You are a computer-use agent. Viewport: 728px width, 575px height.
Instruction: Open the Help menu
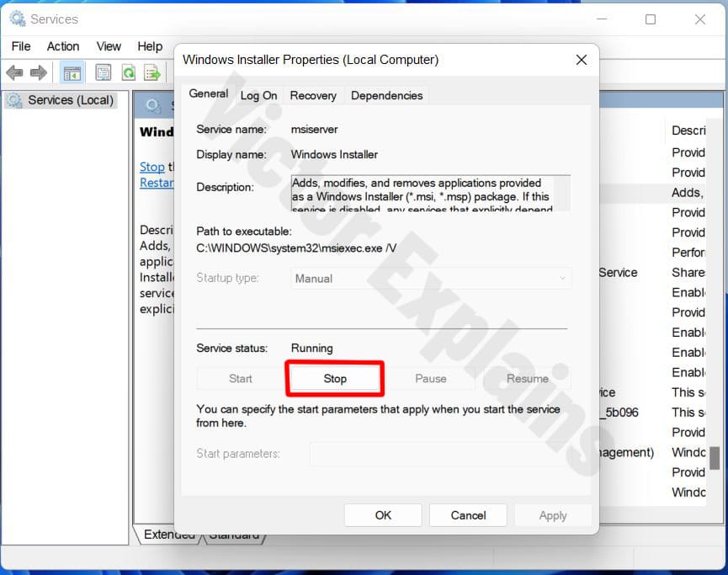click(x=150, y=46)
